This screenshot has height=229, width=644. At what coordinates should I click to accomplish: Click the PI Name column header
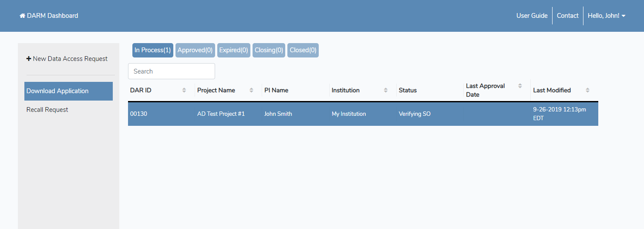coord(276,90)
